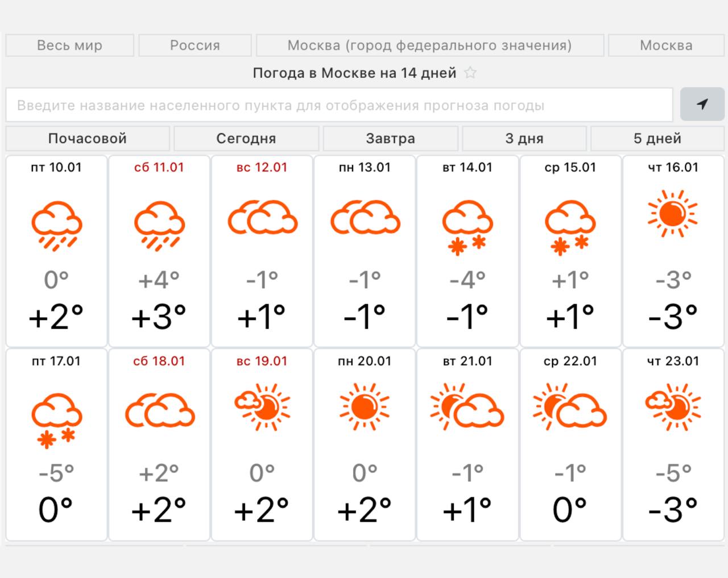The height and width of the screenshot is (578, 728).
Task: Click the sunny icon for Monday 20.01
Action: click(365, 407)
